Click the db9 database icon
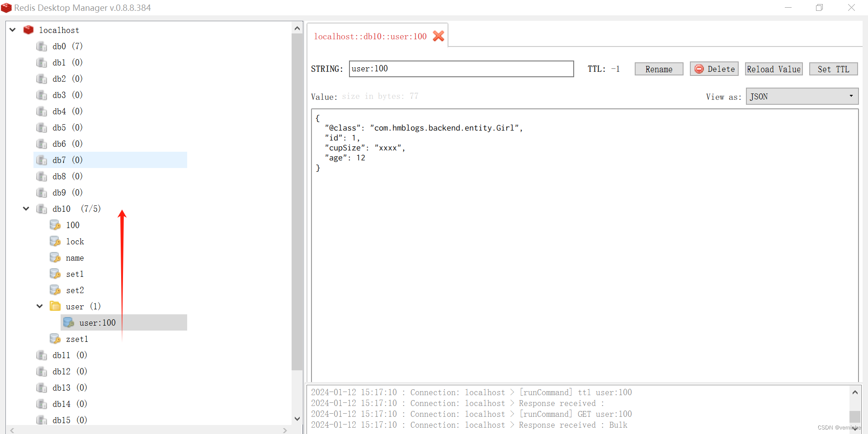This screenshot has width=868, height=434. 42,192
